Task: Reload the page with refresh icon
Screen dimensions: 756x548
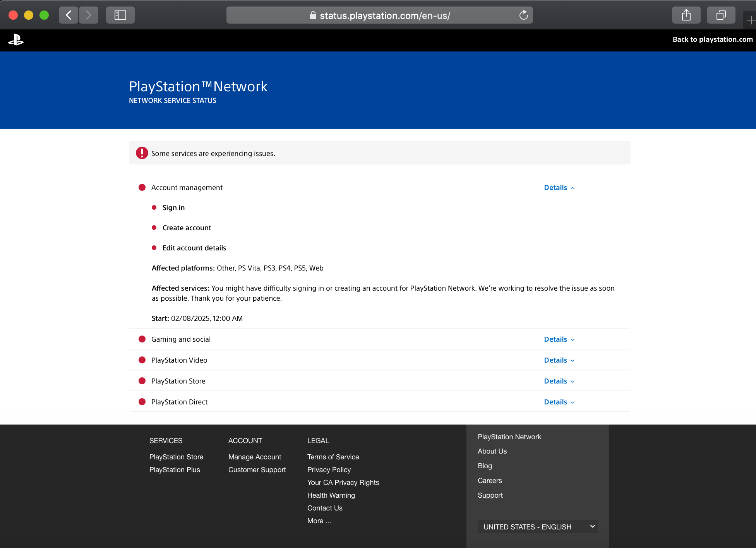Action: pyautogui.click(x=523, y=15)
